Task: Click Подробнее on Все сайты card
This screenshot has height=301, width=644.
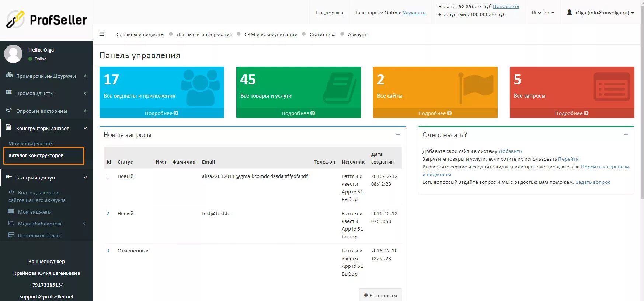Action: click(x=435, y=113)
